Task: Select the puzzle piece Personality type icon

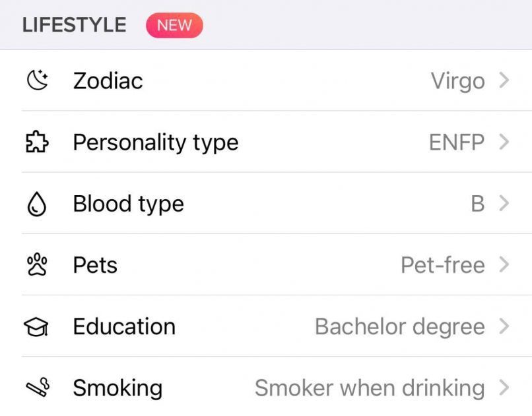Action: [38, 142]
